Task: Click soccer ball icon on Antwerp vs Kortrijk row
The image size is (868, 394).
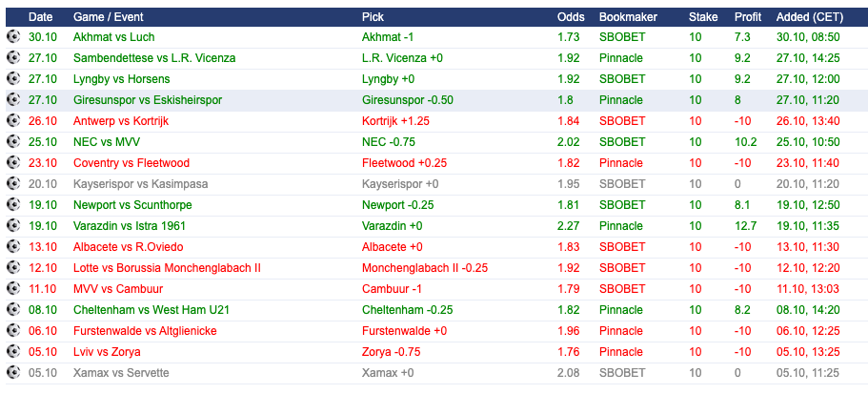Action: click(13, 121)
